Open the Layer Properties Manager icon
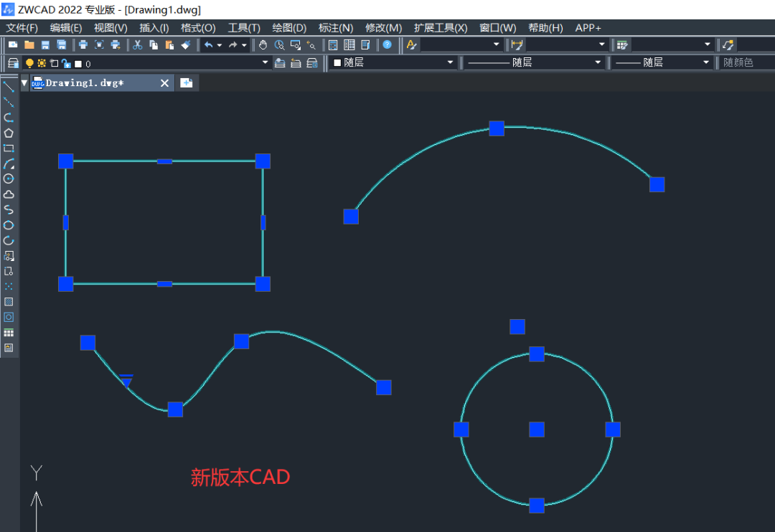 (x=13, y=63)
